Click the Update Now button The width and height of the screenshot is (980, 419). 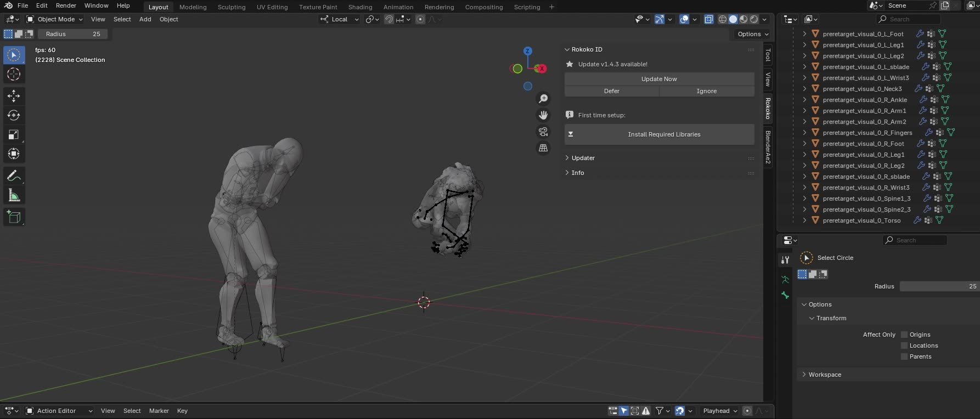(x=660, y=79)
